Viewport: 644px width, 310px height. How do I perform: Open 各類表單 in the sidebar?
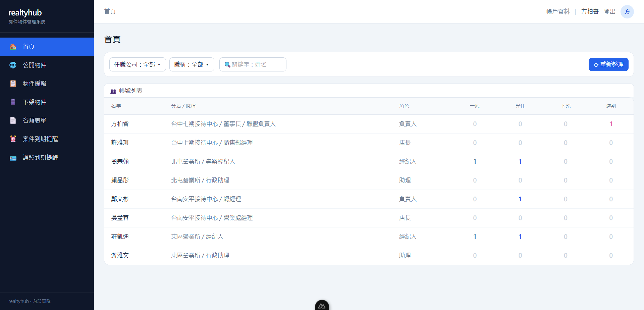47,120
